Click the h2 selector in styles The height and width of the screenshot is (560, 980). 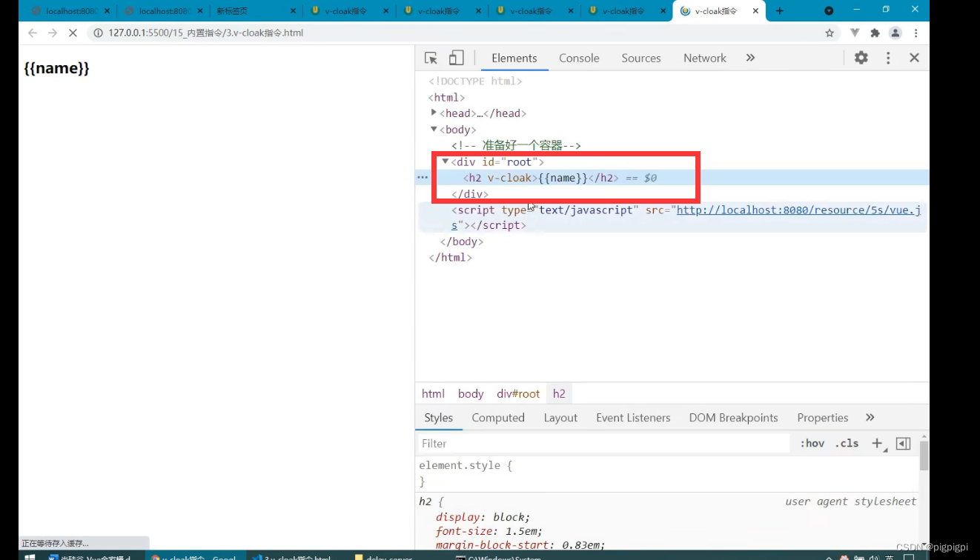(x=426, y=501)
